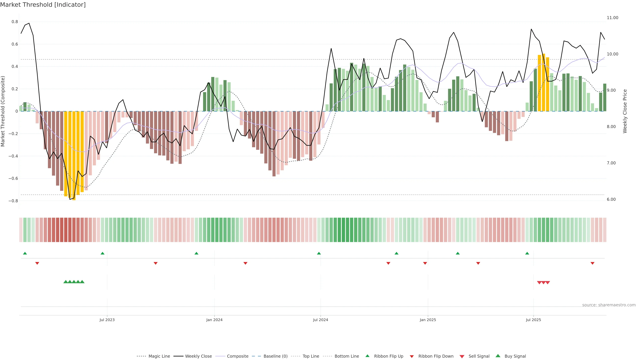
Task: Click the Market Threshold [Indicator] title
Action: 43,5
